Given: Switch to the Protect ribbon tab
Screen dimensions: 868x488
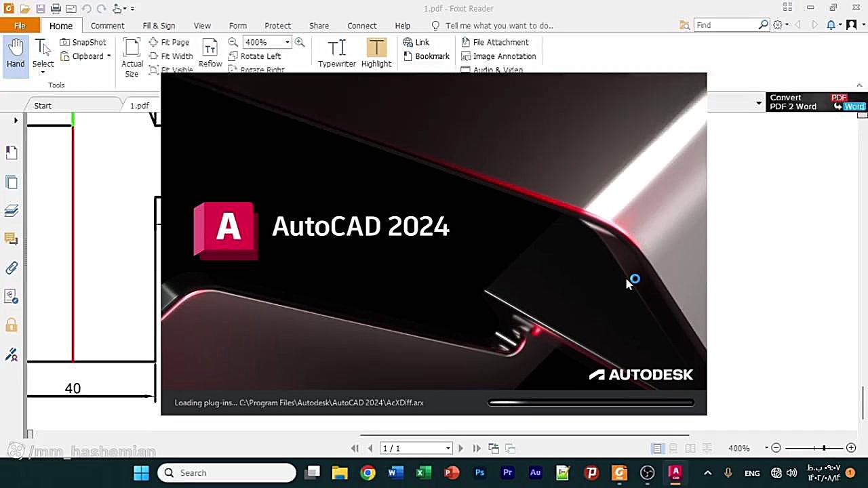Looking at the screenshot, I should pyautogui.click(x=277, y=26).
